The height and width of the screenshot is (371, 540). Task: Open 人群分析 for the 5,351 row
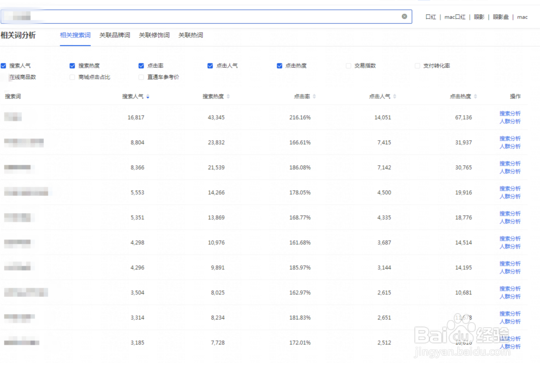pyautogui.click(x=510, y=221)
